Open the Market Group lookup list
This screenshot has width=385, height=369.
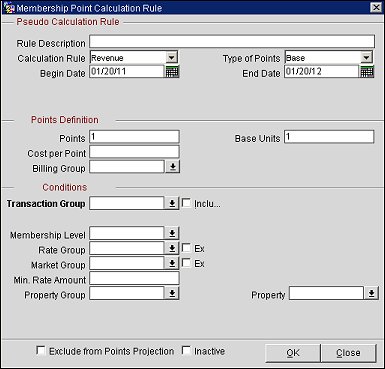pos(172,263)
